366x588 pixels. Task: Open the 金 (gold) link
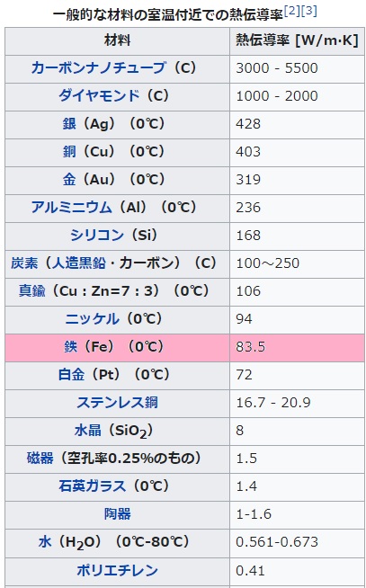click(x=69, y=179)
